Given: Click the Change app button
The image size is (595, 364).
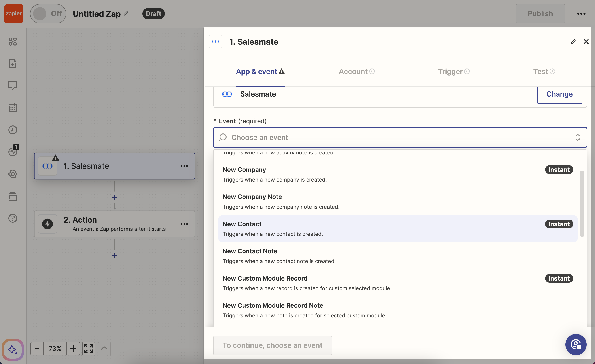Looking at the screenshot, I should pos(559,94).
